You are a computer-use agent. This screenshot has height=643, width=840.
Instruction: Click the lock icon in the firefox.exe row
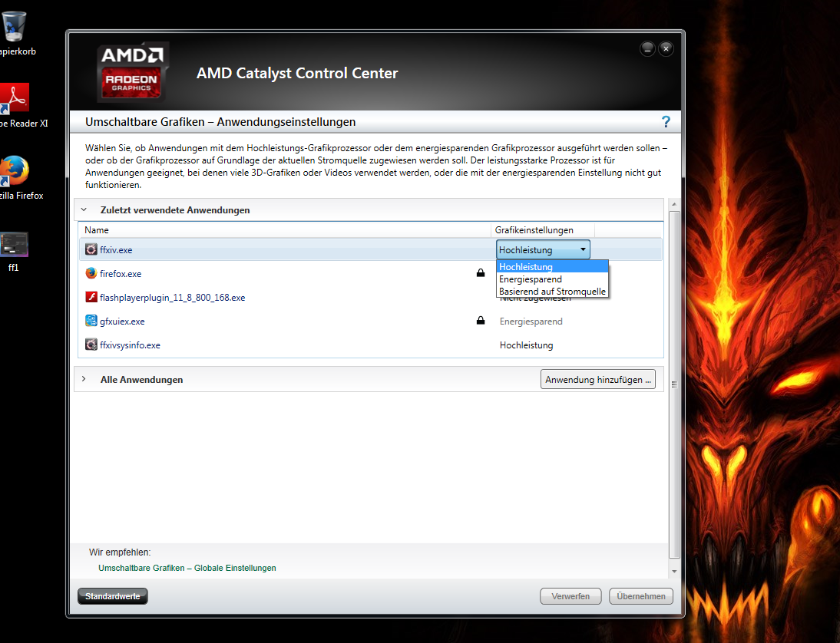tap(481, 273)
